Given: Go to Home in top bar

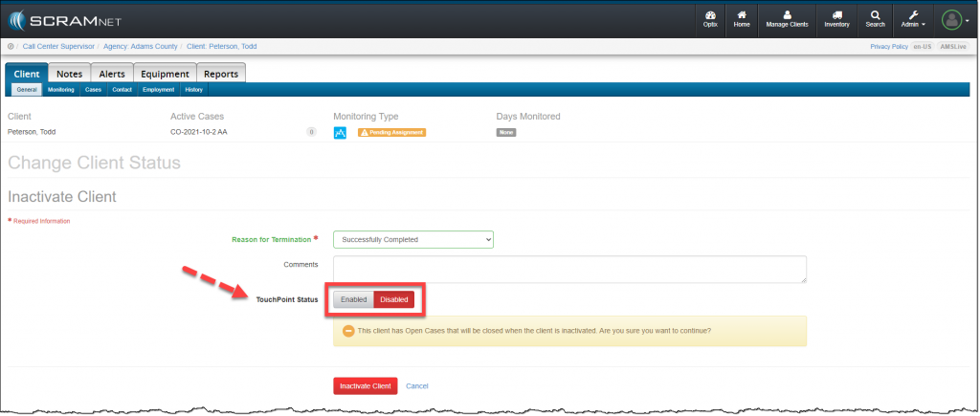Looking at the screenshot, I should pos(742,19).
